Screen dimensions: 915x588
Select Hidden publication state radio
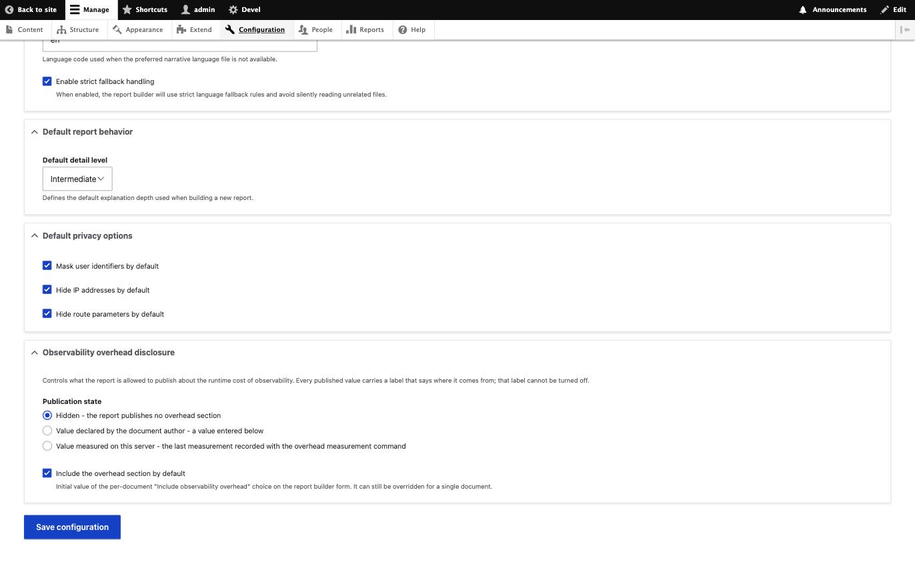tap(47, 415)
